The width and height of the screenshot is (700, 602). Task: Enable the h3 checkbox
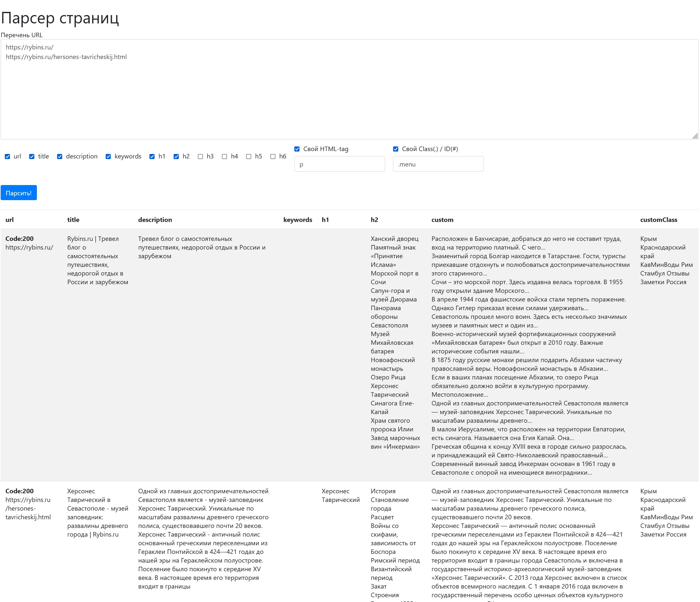(x=200, y=157)
